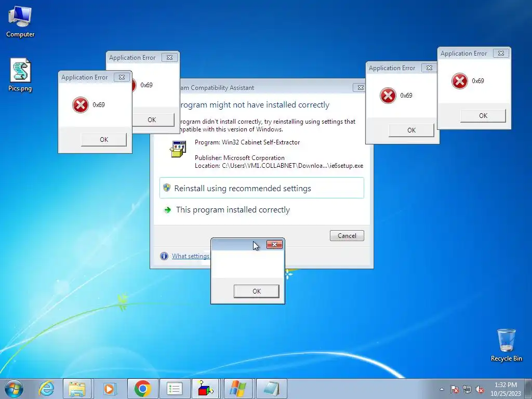Click OK in the rightmost Application Error dialog

[483, 116]
